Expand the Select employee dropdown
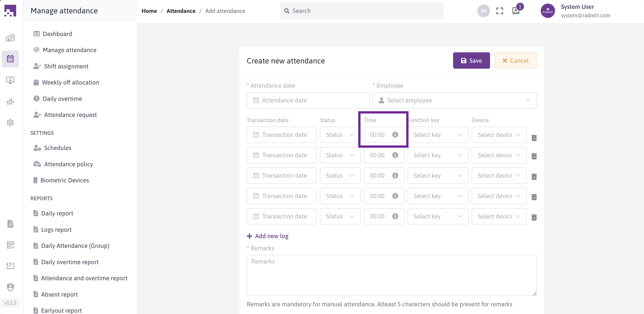Screen dimensions: 644x314 coord(454,100)
